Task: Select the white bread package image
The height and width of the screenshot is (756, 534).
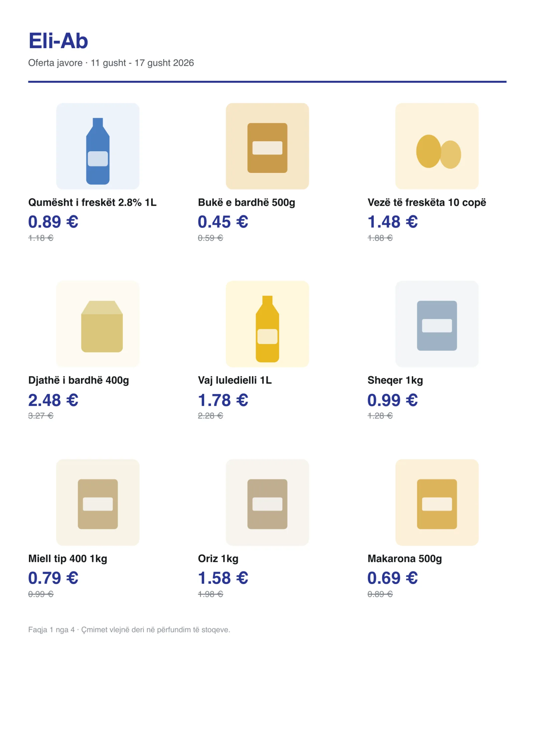Action: point(267,146)
